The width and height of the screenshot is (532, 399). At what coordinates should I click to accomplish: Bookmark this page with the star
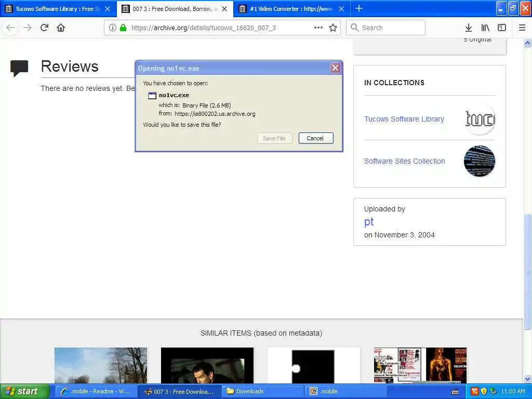[x=333, y=28]
